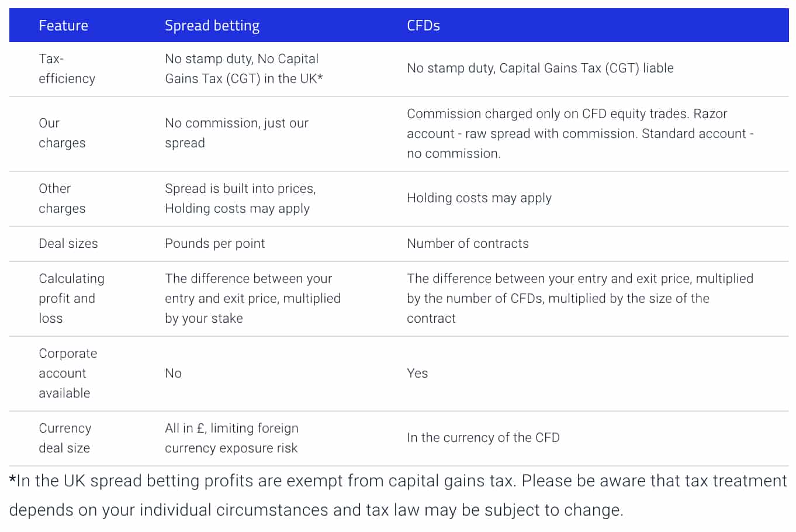Click the Razor account commission description cell
Screen dimensions: 796x532
(x=579, y=133)
